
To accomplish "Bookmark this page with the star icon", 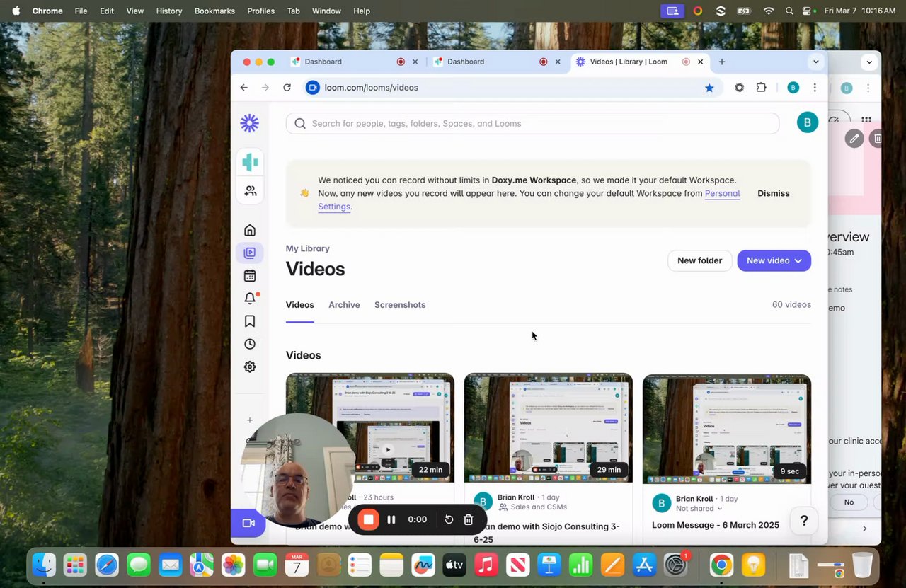I will click(709, 88).
